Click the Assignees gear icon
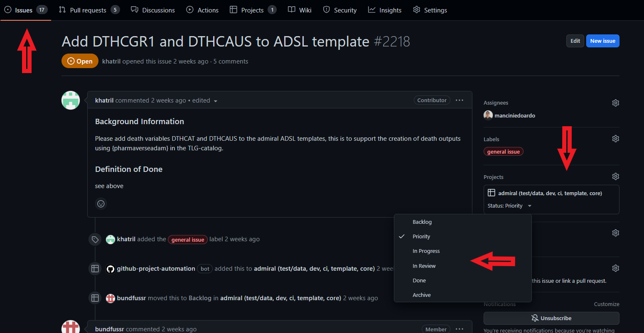Image resolution: width=644 pixels, height=333 pixels. pos(615,103)
